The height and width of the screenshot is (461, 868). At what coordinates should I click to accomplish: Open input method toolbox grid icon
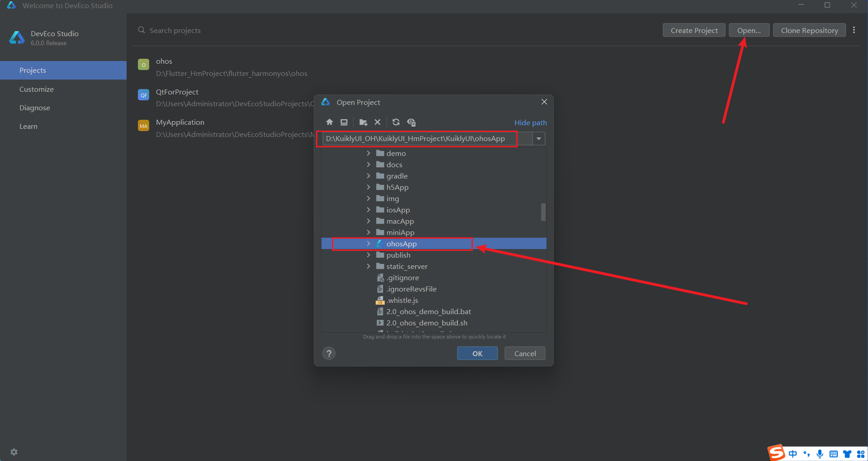click(x=861, y=454)
